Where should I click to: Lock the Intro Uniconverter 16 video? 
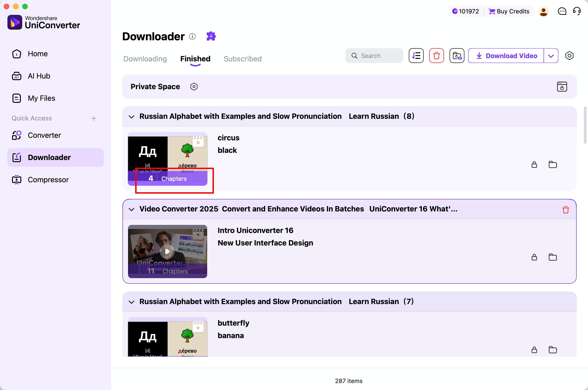tap(534, 257)
